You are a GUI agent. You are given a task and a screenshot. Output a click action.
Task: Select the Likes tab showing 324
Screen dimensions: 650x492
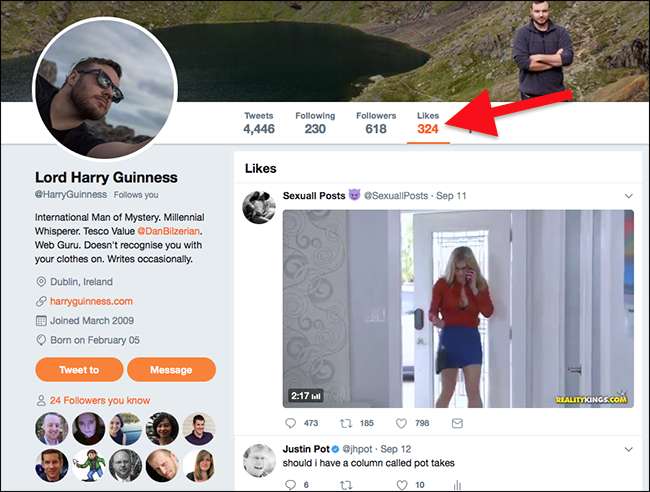click(x=428, y=123)
